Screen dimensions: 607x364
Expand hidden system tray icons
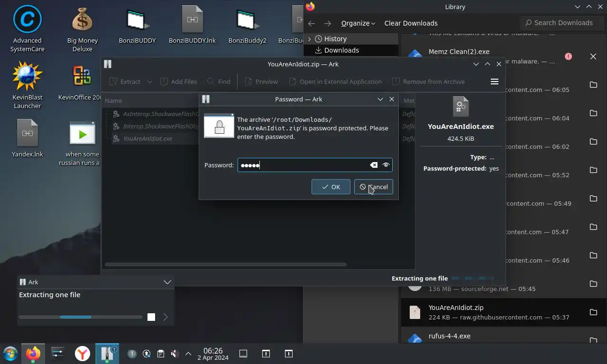pos(188,354)
